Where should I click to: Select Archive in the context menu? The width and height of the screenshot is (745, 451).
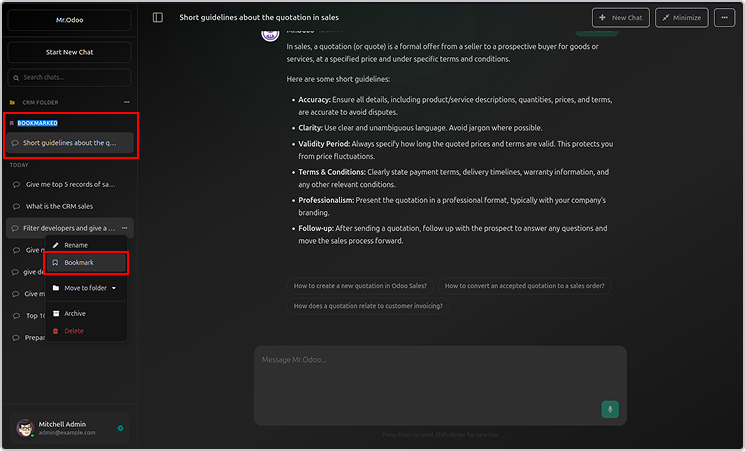click(x=75, y=313)
